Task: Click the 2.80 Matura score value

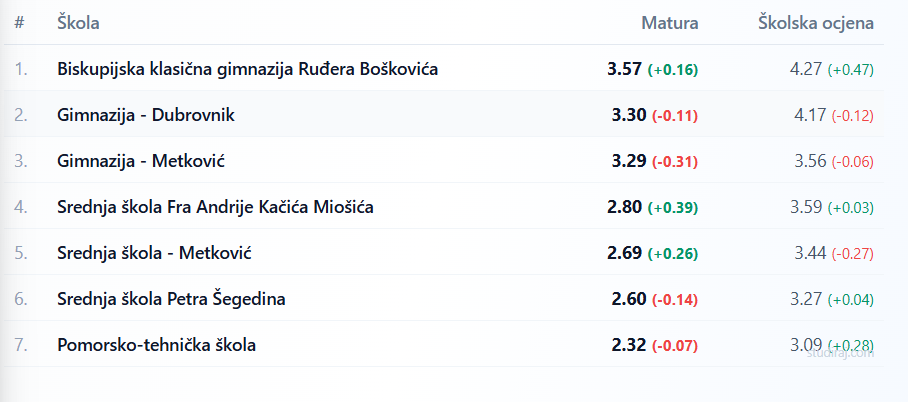Action: point(624,207)
